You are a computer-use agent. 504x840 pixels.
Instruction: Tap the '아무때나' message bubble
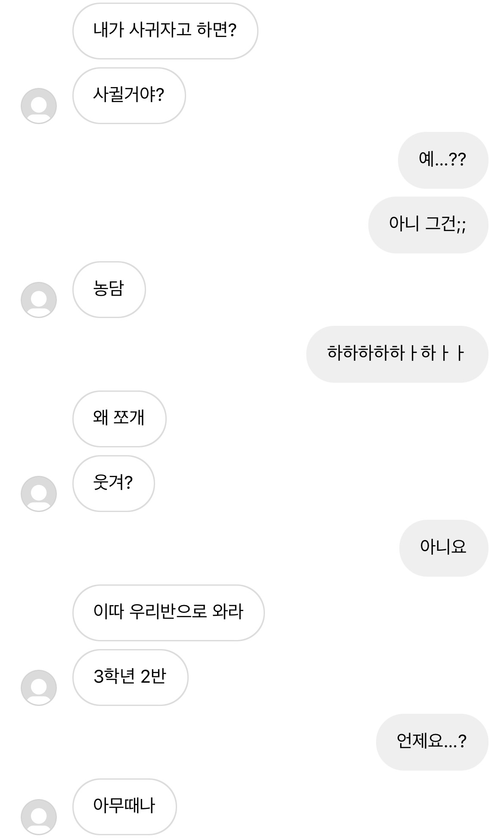[x=124, y=807]
